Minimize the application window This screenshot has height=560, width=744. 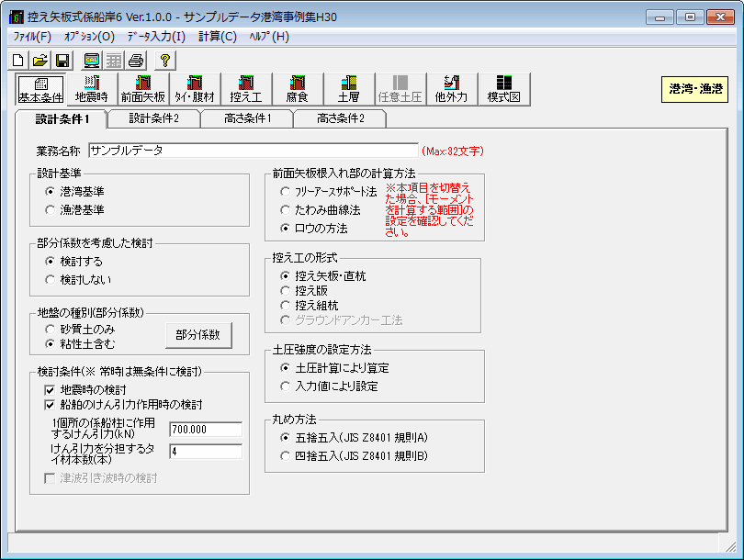(659, 17)
